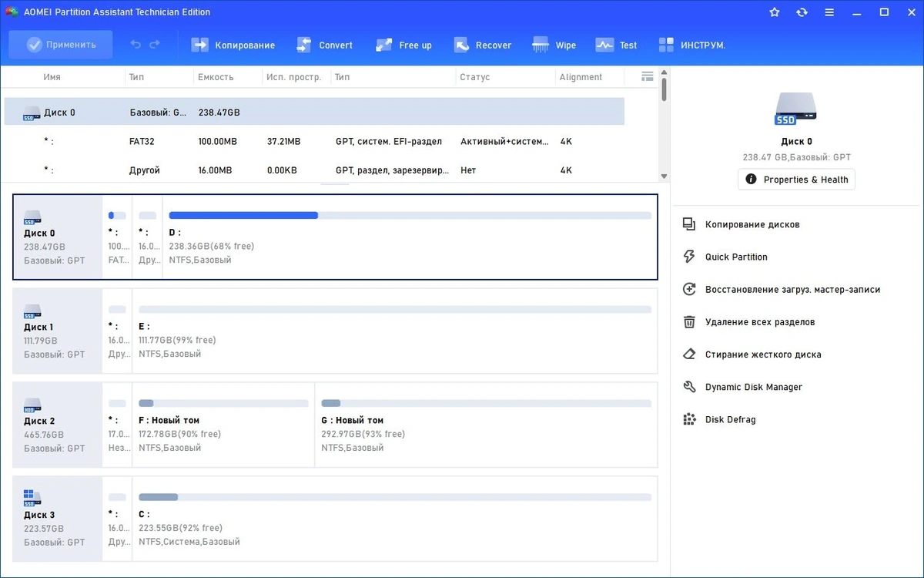Click the Копирование дисков icon
Image resolution: width=924 pixels, height=578 pixels.
(x=690, y=224)
